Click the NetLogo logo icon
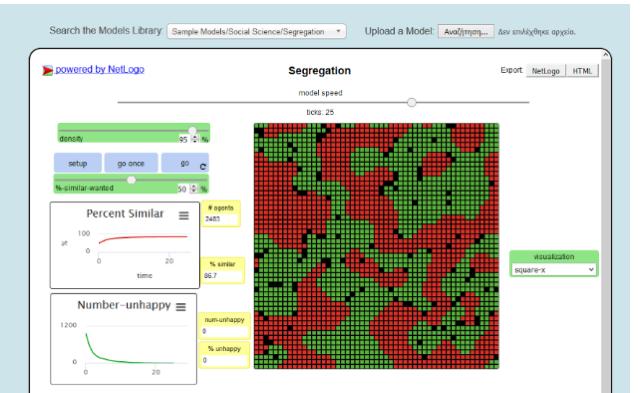The width and height of the screenshot is (641, 393). click(x=47, y=70)
